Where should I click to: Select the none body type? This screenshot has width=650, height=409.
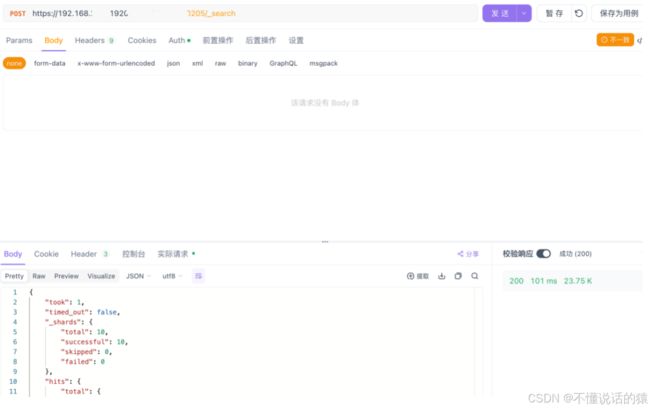pos(14,63)
